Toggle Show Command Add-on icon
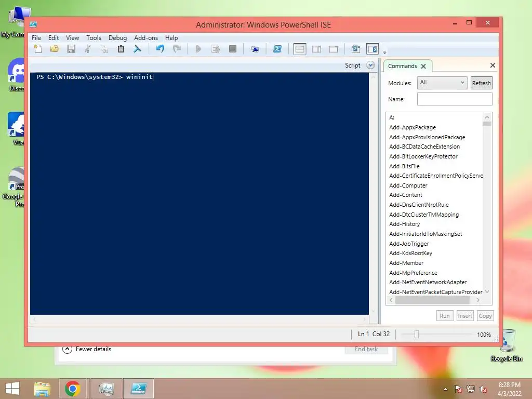The height and width of the screenshot is (399, 532). click(372, 49)
